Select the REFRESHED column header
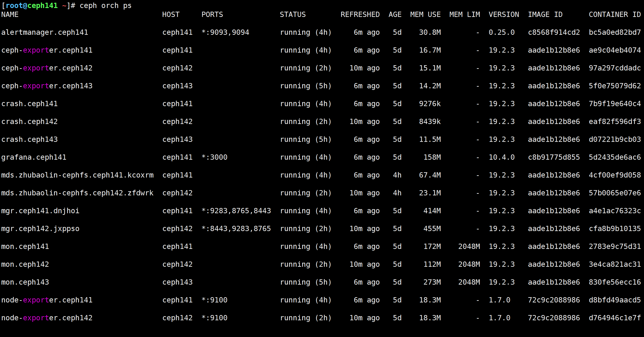 click(360, 14)
